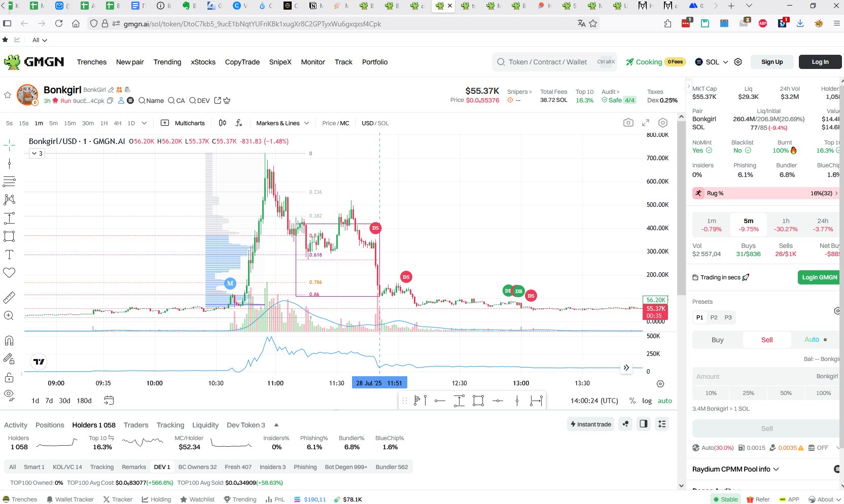Open the bubble map icon

pos(626,424)
